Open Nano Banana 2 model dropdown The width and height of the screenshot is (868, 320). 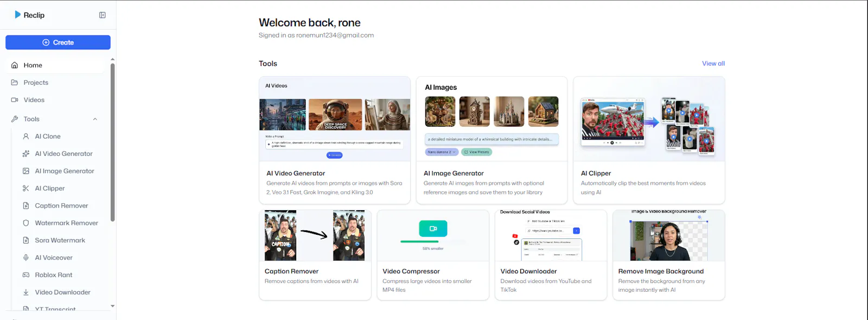(442, 152)
